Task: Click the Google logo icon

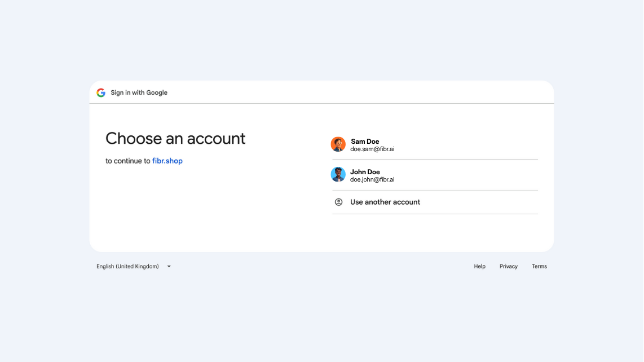Action: (101, 93)
